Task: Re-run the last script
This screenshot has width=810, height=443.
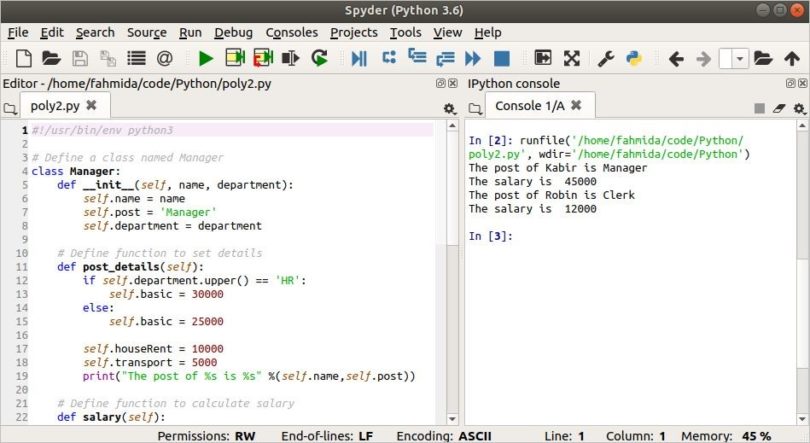Action: pyautogui.click(x=319, y=58)
